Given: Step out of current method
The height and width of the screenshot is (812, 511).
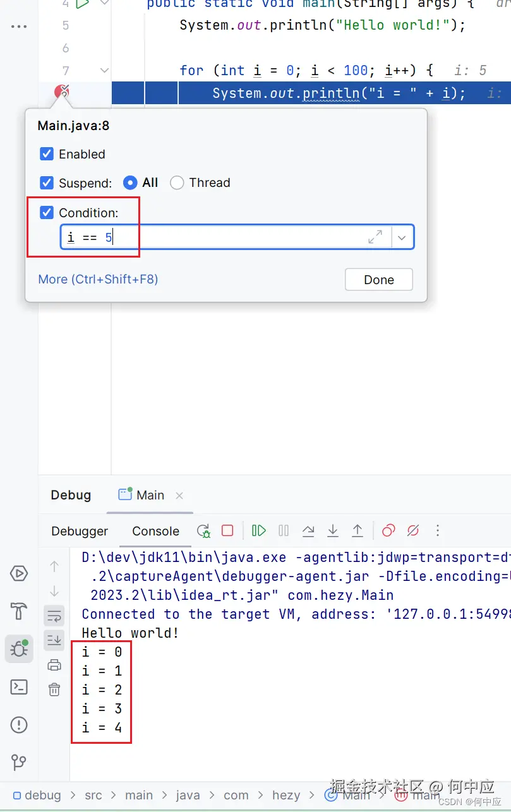Looking at the screenshot, I should click(x=358, y=531).
